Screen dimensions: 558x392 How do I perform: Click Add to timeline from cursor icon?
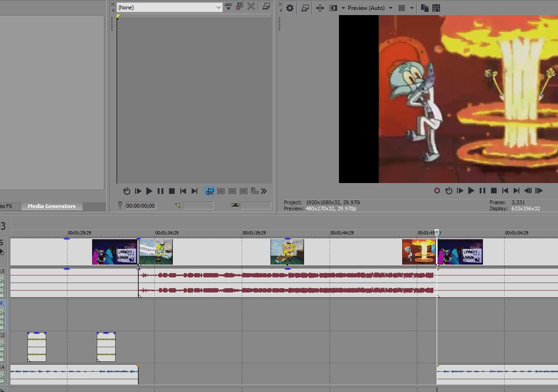tap(221, 191)
